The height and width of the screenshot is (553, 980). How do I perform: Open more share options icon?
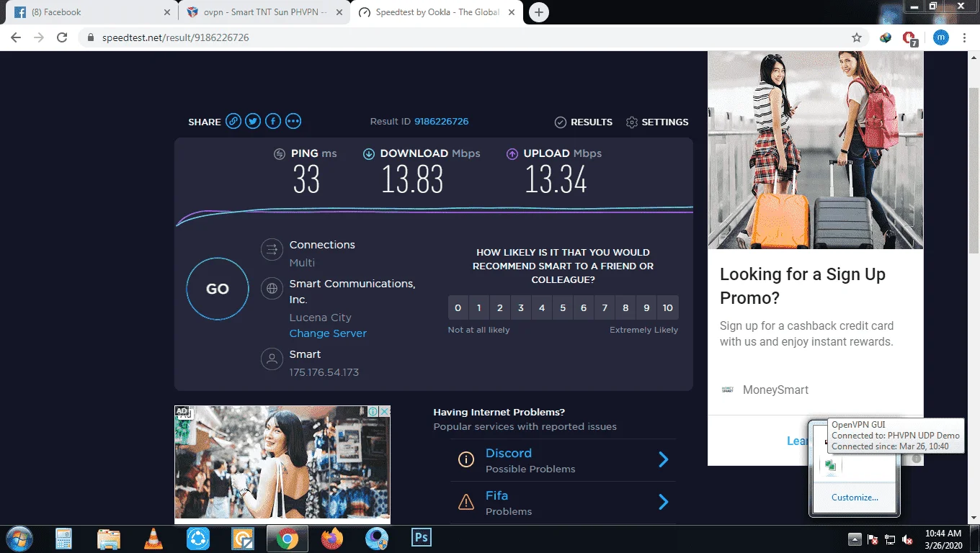click(293, 122)
